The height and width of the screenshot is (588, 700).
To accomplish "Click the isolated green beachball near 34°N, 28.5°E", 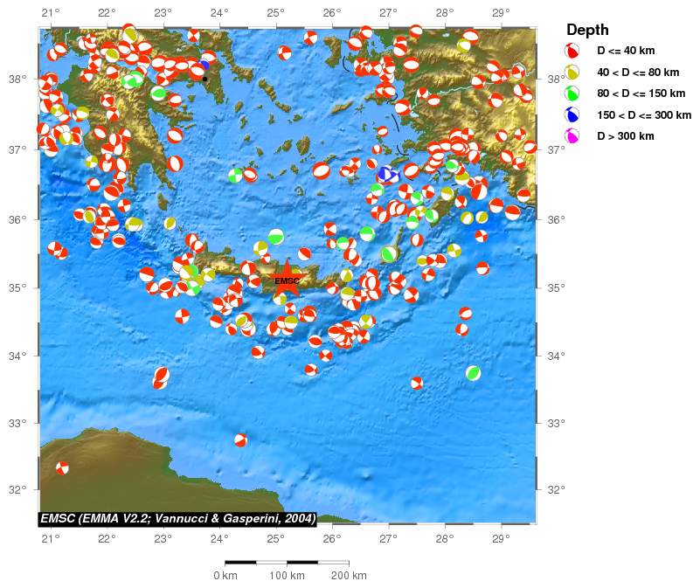I will tap(473, 373).
